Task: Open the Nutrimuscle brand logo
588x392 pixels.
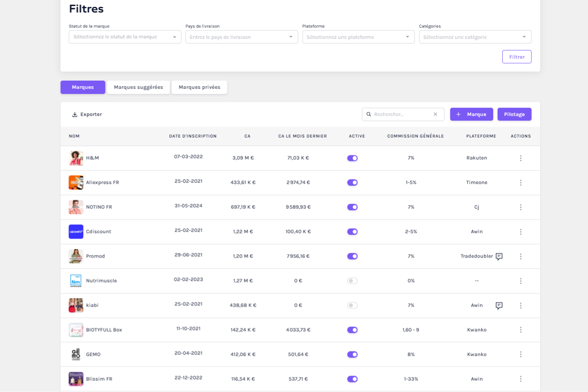Action: pos(76,281)
